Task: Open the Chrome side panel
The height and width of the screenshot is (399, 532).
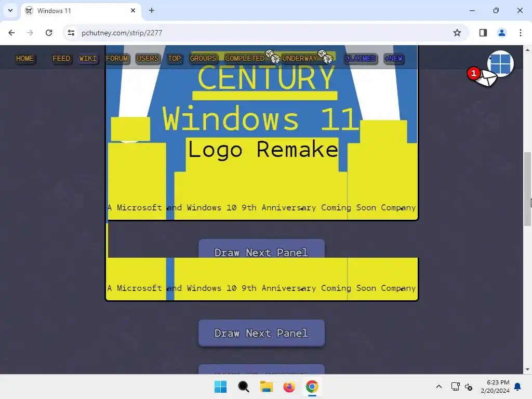Action: 483,33
